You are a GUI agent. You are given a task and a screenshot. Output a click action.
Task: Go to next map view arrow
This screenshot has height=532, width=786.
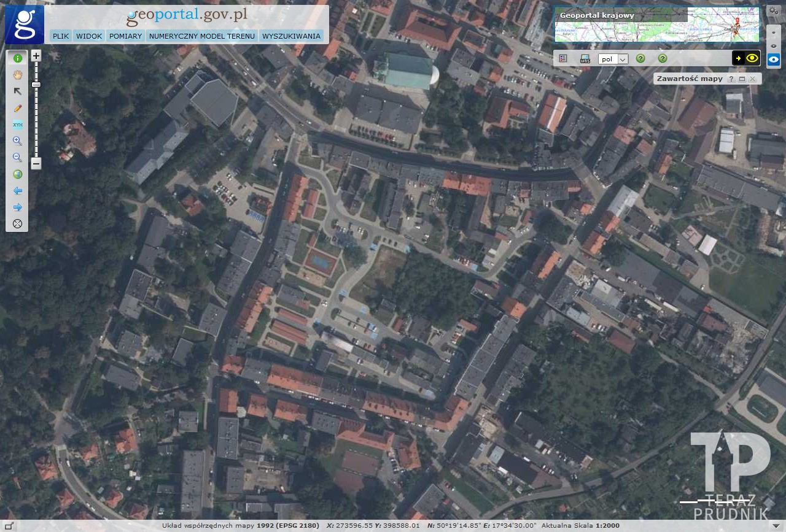click(17, 207)
